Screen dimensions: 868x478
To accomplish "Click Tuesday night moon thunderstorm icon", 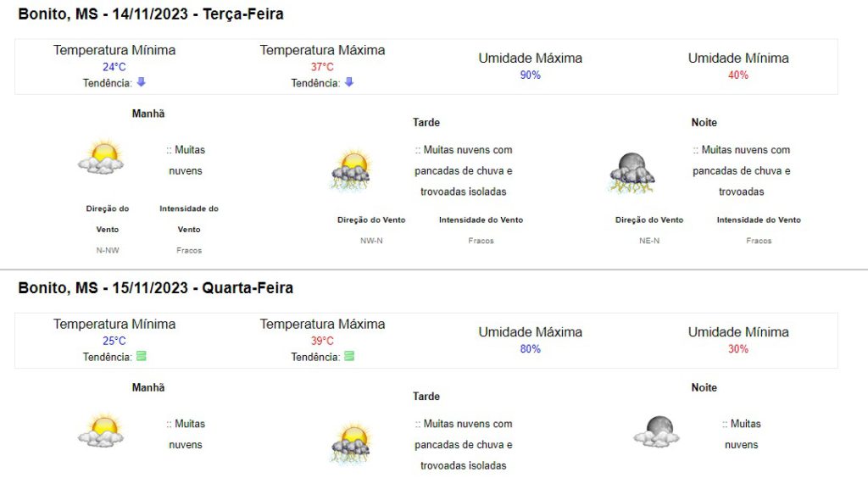I will tap(632, 173).
